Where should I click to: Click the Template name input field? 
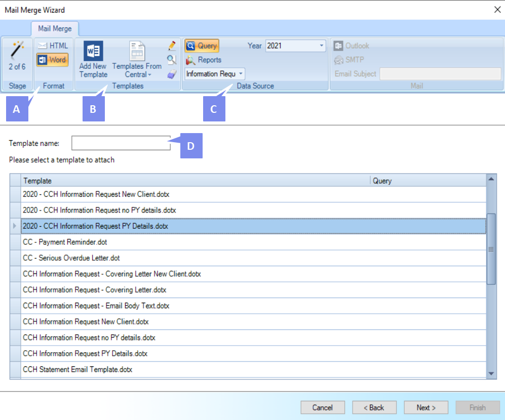tap(121, 143)
